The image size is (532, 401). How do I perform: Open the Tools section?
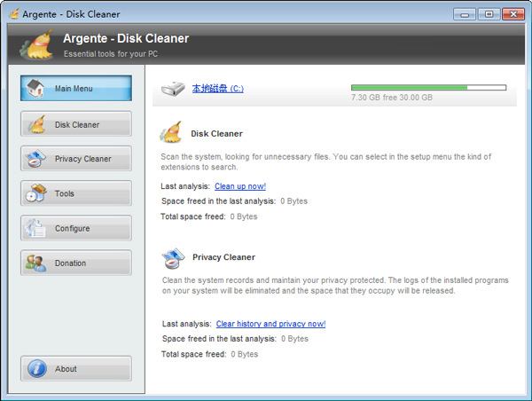pos(76,193)
